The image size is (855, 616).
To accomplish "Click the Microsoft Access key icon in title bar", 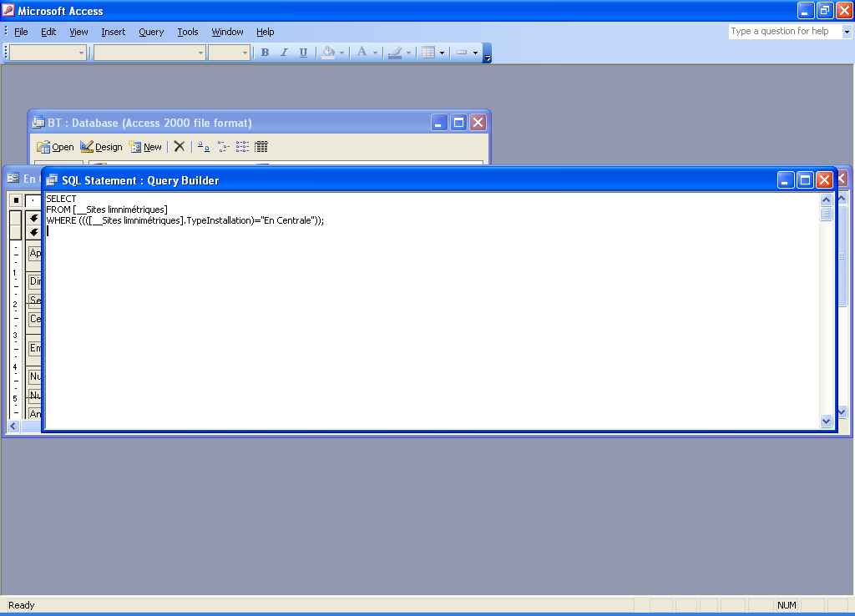I will click(8, 10).
